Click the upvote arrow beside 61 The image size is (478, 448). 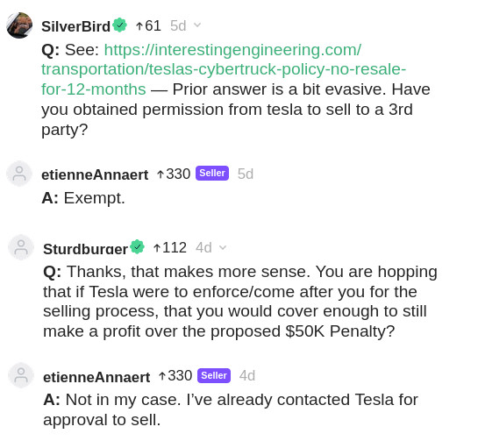139,26
